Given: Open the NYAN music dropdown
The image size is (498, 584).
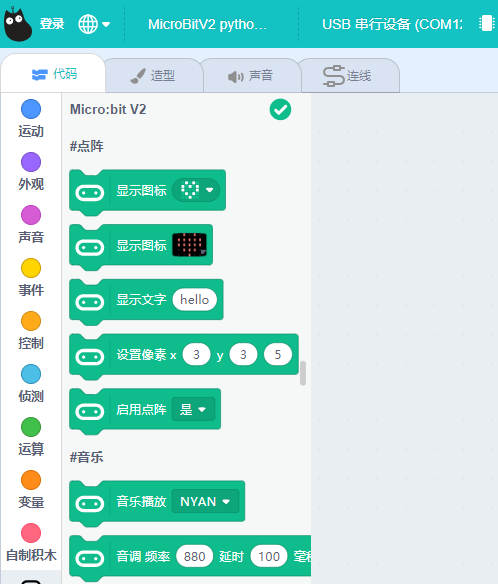Looking at the screenshot, I should tap(205, 501).
